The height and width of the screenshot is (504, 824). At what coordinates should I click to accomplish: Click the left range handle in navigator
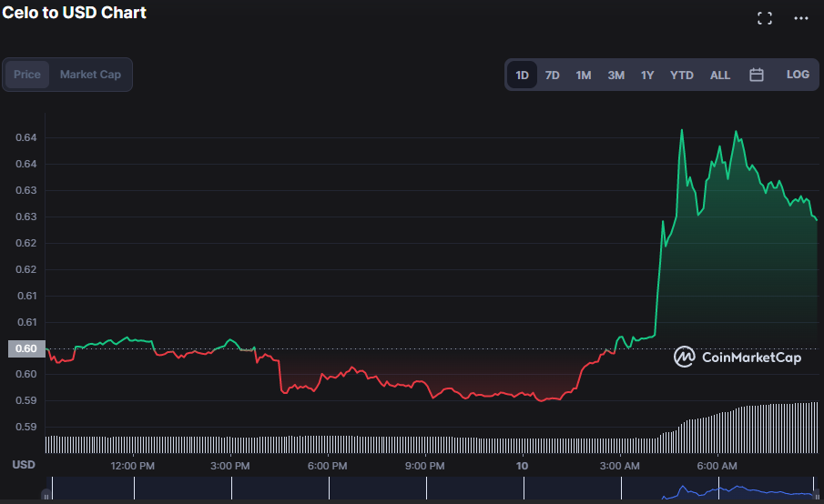coord(46,496)
